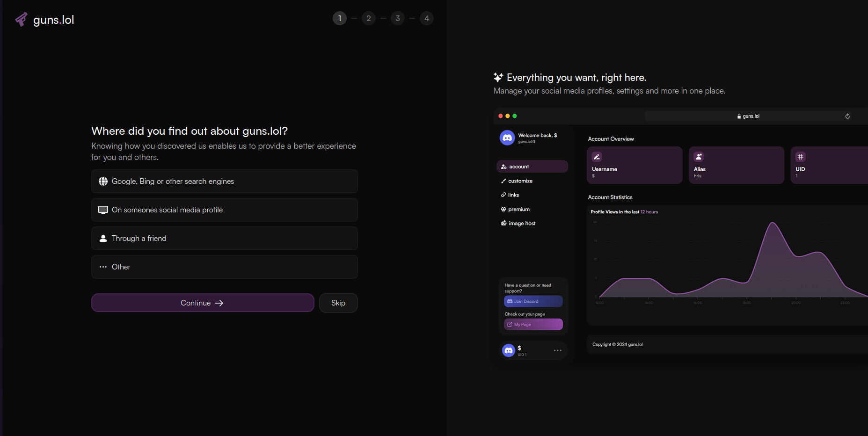Click the guns.lol address bar in preview
Viewport: 868px width, 436px height.
click(749, 116)
